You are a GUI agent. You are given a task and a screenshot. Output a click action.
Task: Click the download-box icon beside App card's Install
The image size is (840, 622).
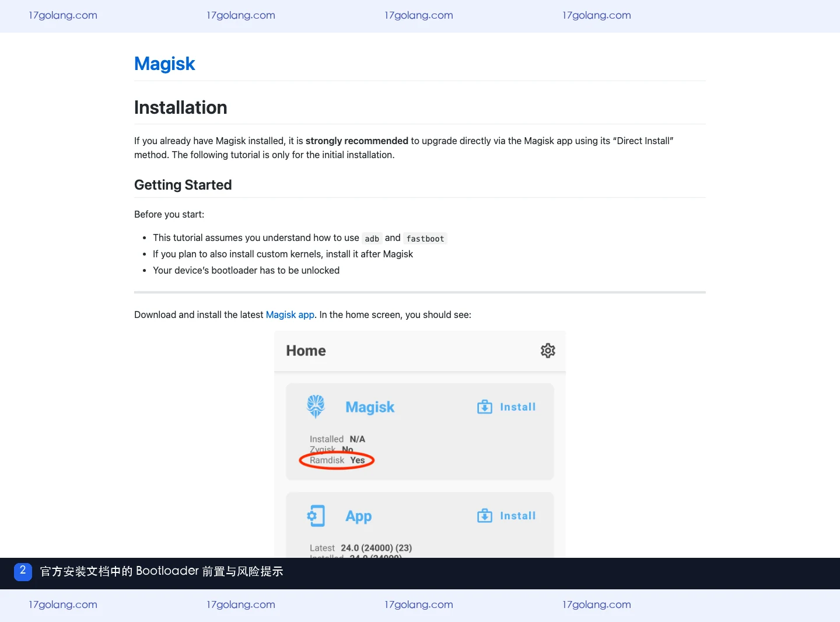coord(485,516)
